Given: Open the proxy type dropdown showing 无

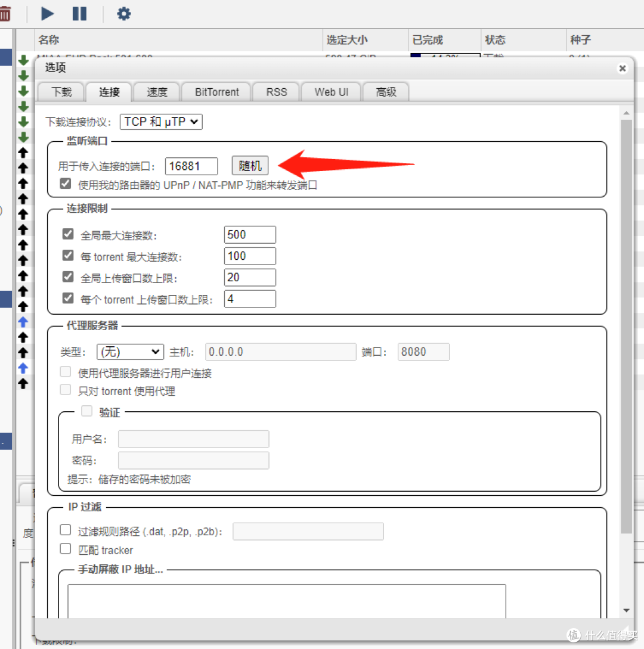Looking at the screenshot, I should pyautogui.click(x=130, y=352).
